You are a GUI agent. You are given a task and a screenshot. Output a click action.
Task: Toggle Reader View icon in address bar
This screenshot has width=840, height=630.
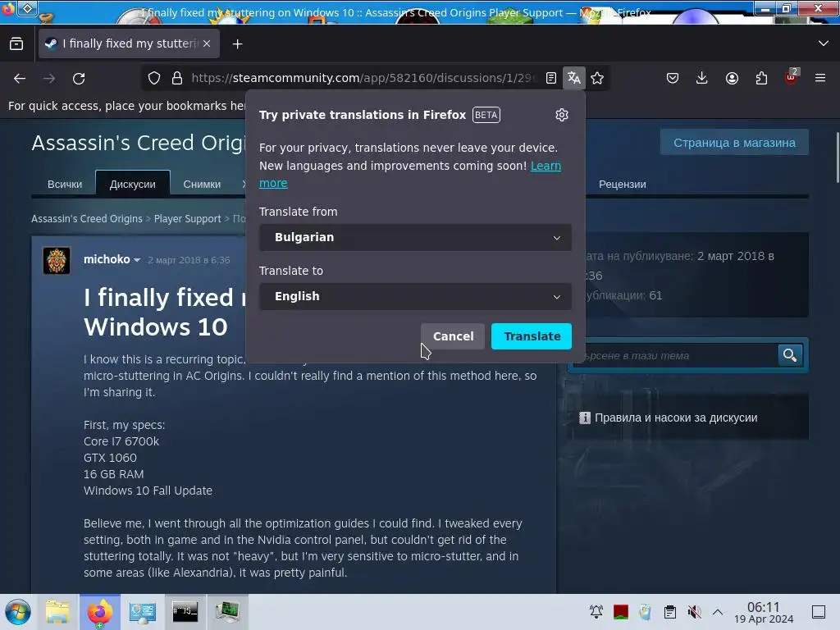pos(550,78)
